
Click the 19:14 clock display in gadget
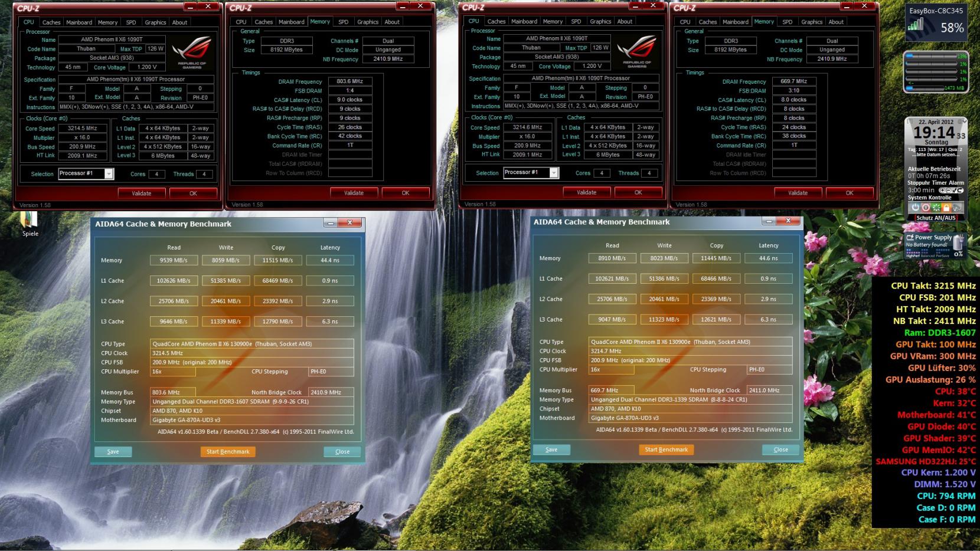tap(934, 133)
